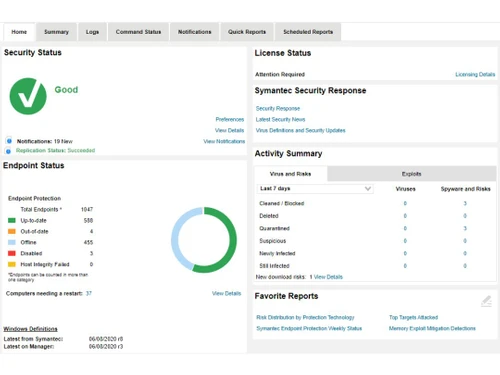Click Quarantined Spyware and Risks count
Viewport: 500px width, 375px height.
465,228
